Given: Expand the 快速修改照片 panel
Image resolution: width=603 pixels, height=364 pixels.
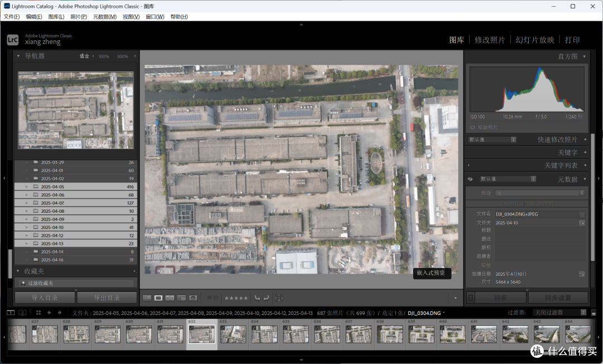Looking at the screenshot, I should (x=585, y=140).
